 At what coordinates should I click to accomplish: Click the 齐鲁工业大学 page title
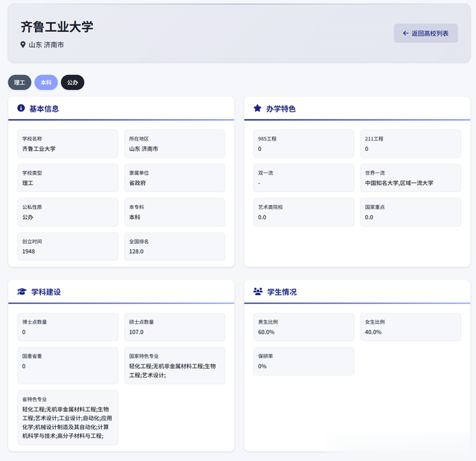click(x=57, y=27)
